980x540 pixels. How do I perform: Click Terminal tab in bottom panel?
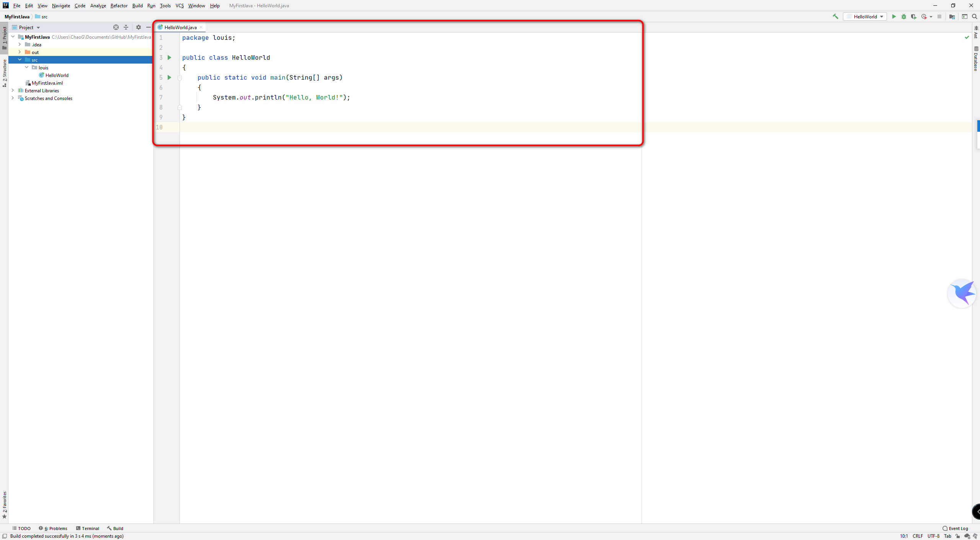pos(90,528)
